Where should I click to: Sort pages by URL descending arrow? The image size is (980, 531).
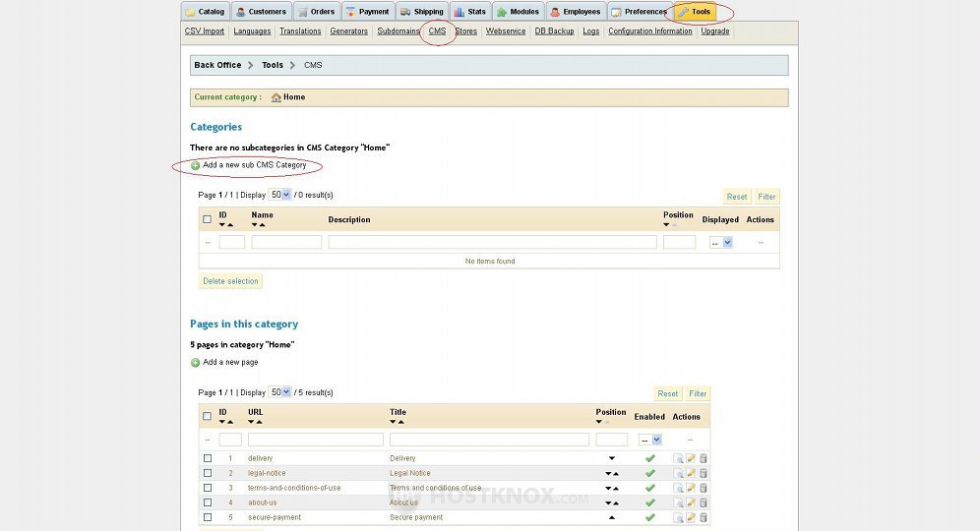(251, 422)
